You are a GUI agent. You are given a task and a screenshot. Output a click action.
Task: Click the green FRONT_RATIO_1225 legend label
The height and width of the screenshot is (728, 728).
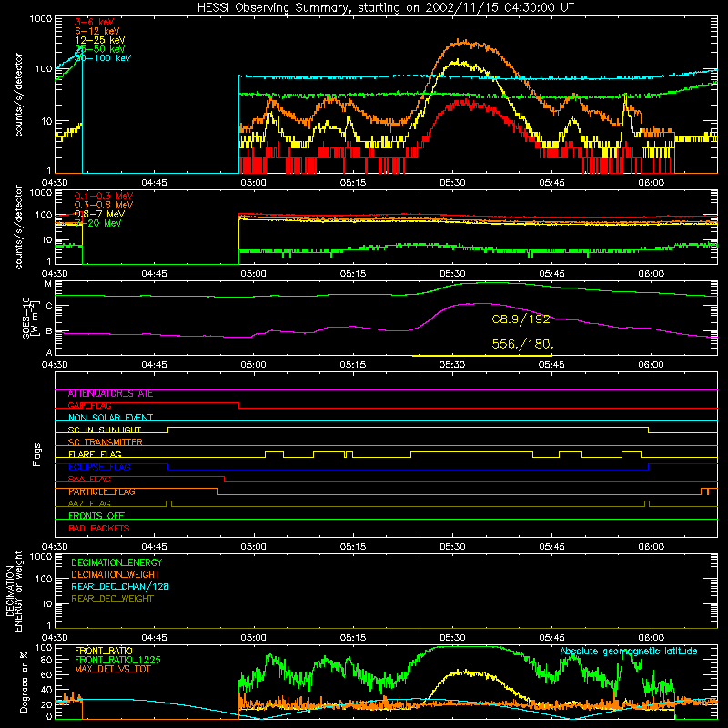pyautogui.click(x=117, y=660)
